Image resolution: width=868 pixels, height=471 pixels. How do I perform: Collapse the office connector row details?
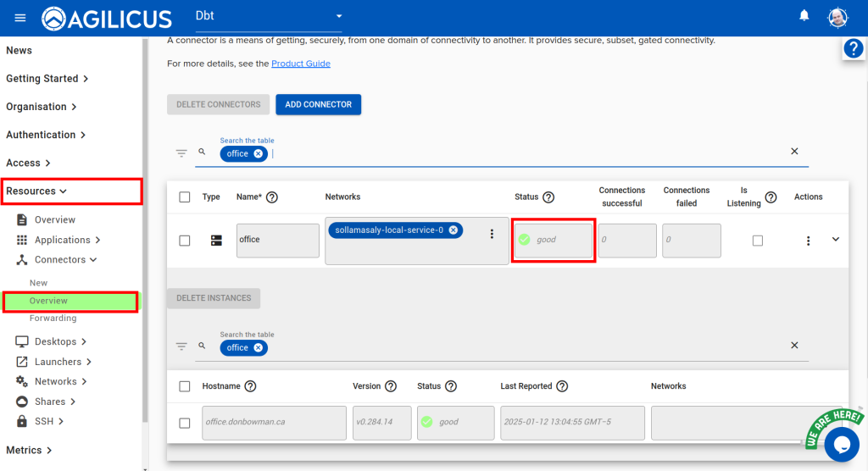tap(835, 240)
